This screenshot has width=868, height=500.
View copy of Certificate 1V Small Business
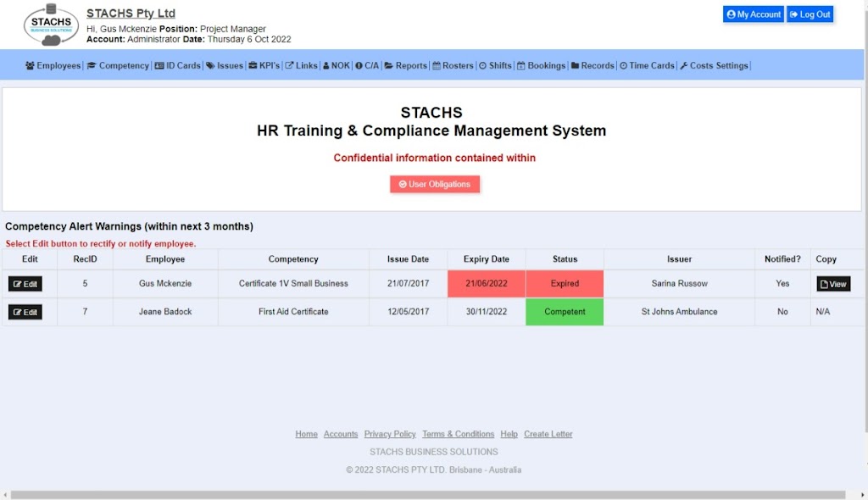(x=833, y=284)
